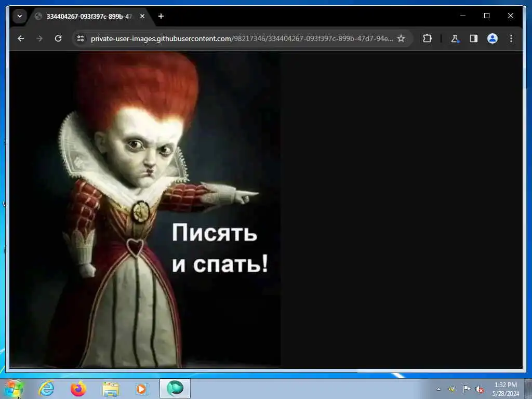Open the Windows Start menu
Viewport: 532px width, 399px height.
coord(14,389)
